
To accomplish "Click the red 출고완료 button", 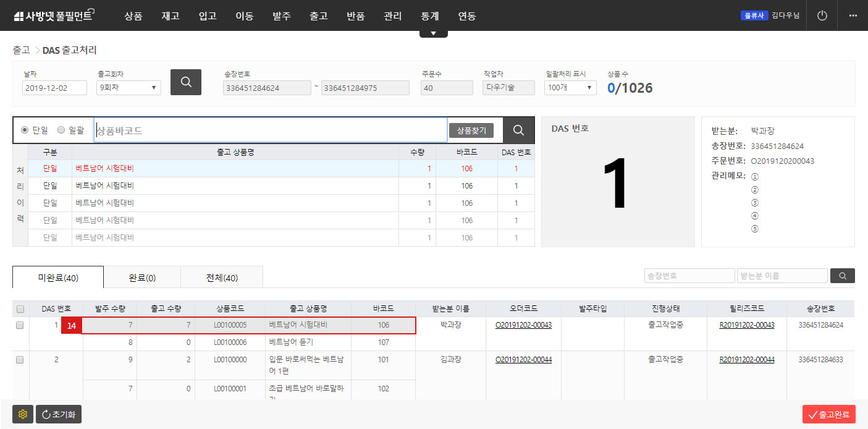I will (x=829, y=414).
